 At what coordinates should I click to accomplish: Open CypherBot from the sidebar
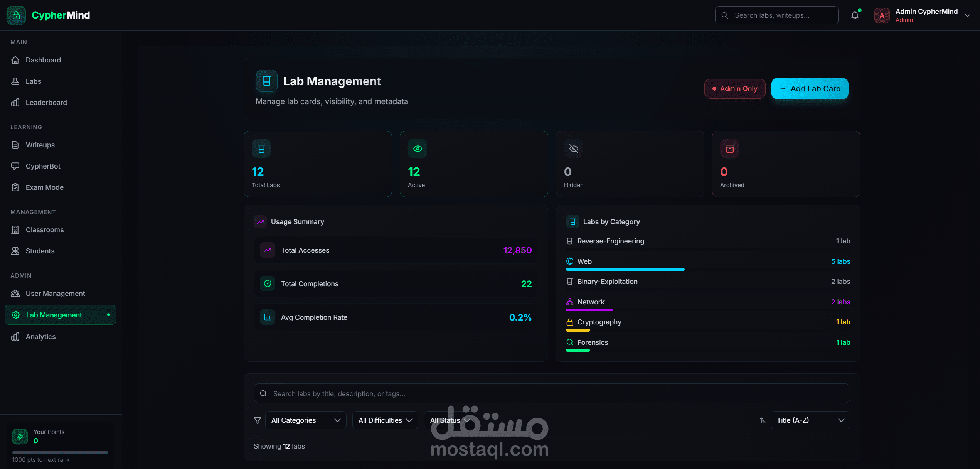click(x=43, y=166)
